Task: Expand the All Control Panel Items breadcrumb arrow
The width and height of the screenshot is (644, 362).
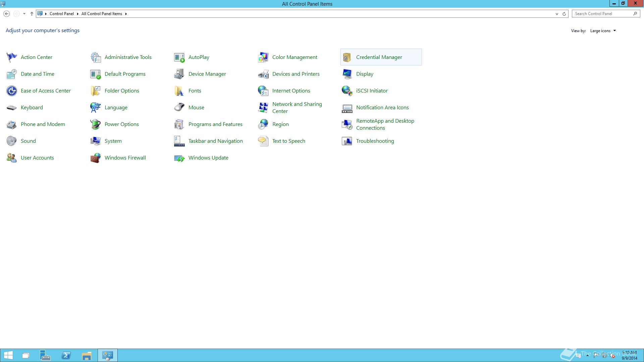Action: point(126,14)
